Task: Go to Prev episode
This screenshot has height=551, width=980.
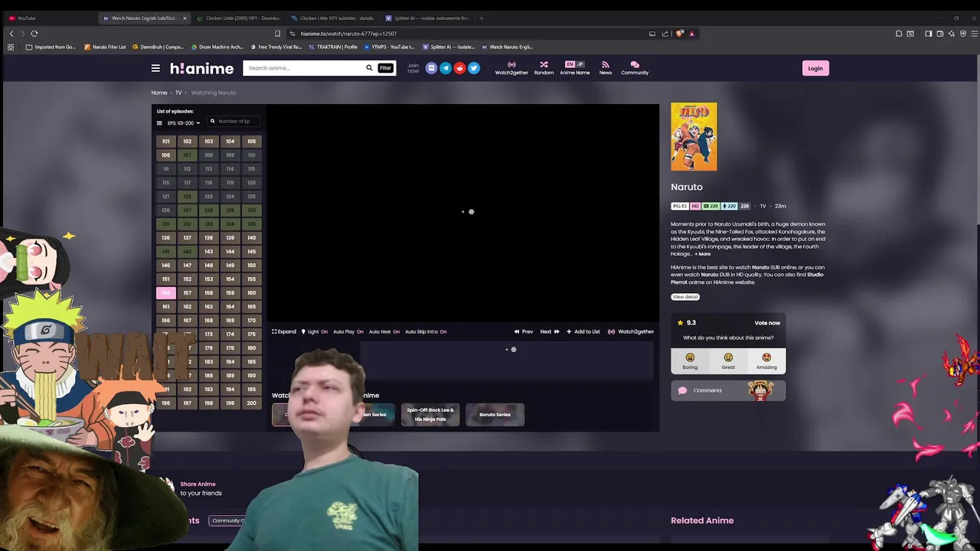Action: tap(524, 331)
